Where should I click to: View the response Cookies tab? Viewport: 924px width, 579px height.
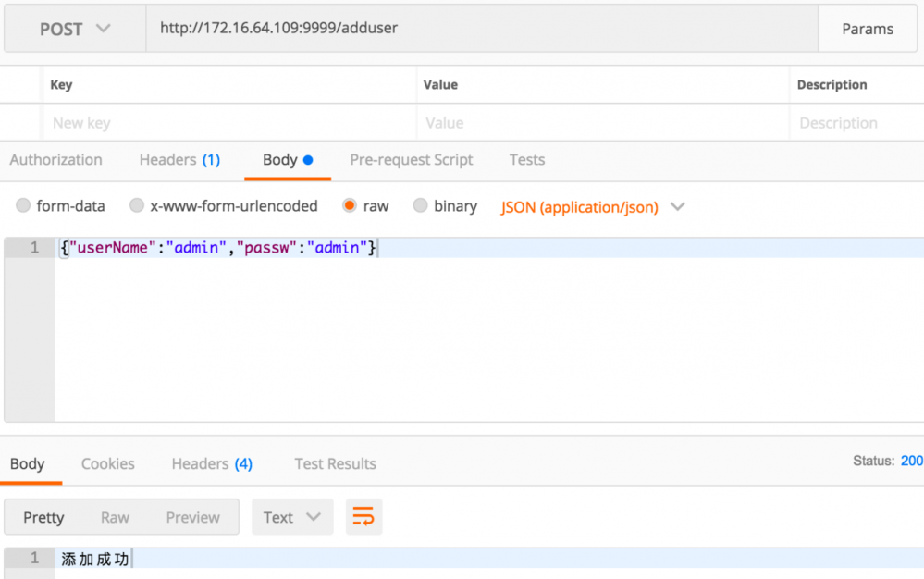click(107, 463)
